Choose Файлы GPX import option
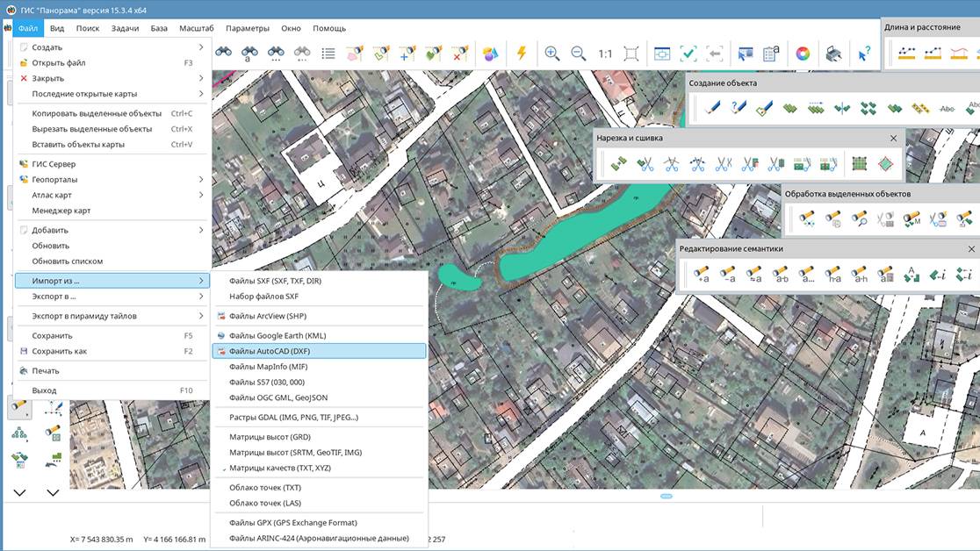This screenshot has height=551, width=980. coord(320,522)
